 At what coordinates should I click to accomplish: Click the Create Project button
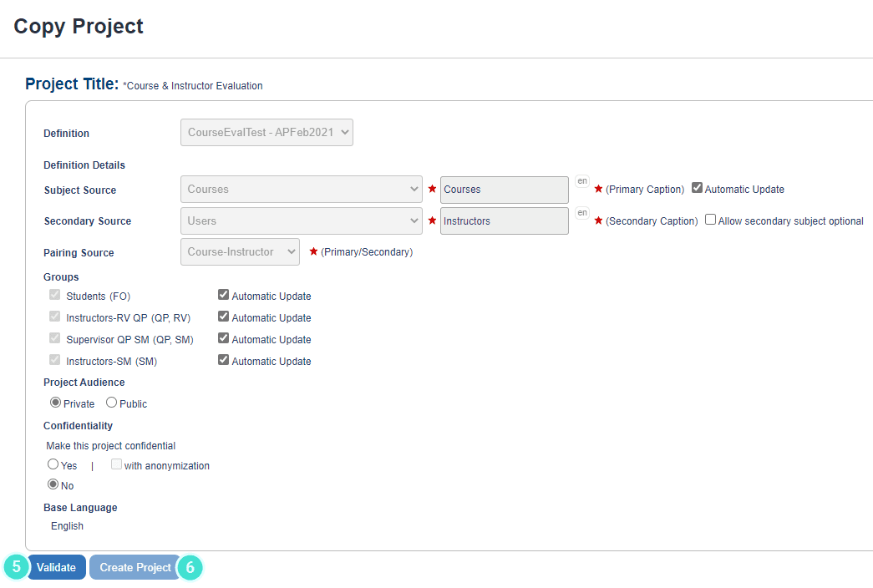coord(135,567)
